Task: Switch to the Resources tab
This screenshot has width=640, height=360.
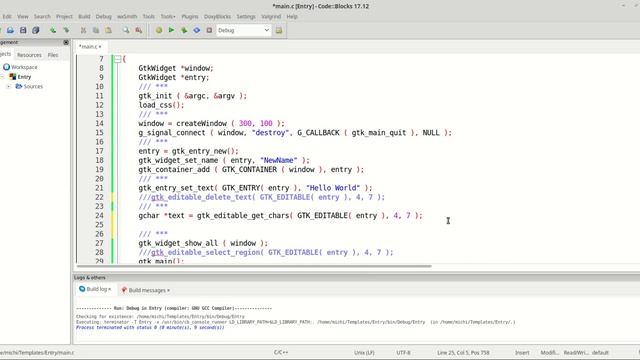Action: (x=29, y=55)
